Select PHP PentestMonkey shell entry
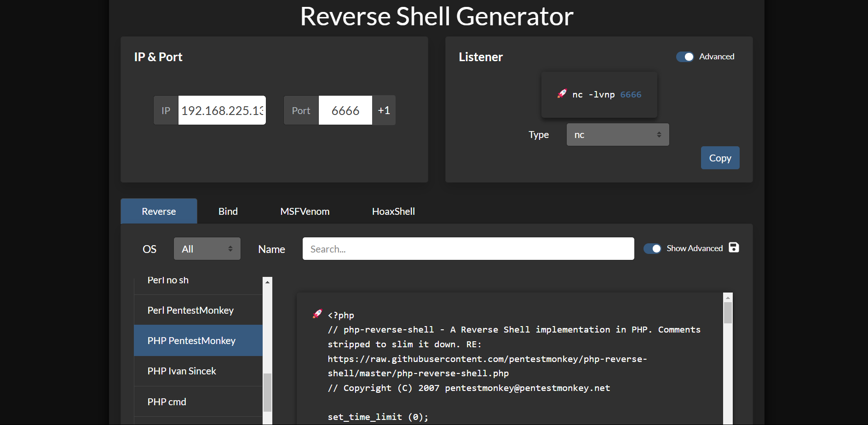 click(198, 340)
